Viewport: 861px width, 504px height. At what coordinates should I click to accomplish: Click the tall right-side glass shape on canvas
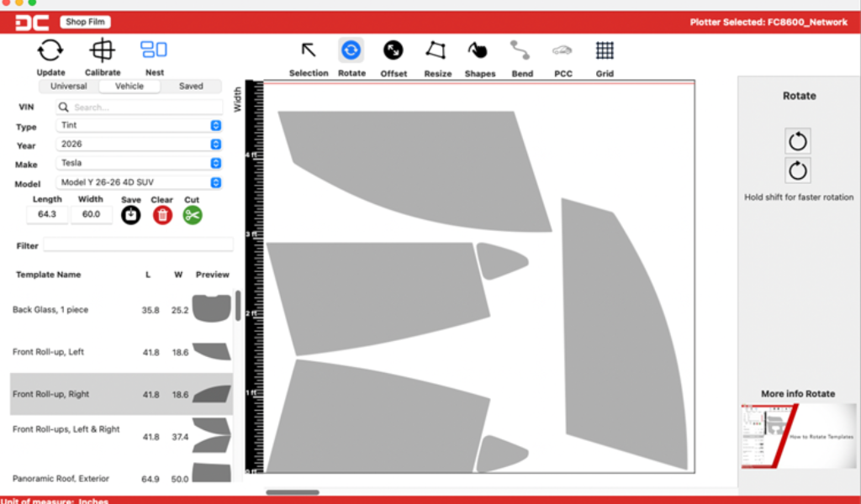click(621, 334)
